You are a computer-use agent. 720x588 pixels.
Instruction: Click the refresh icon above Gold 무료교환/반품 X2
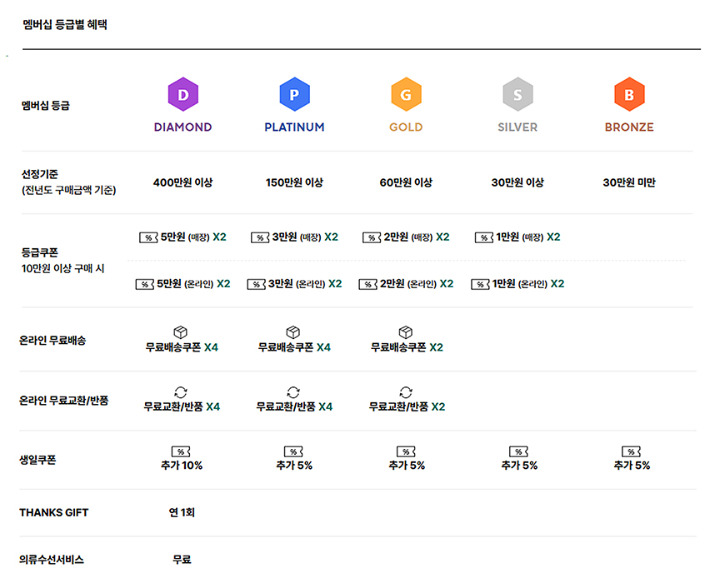pyautogui.click(x=406, y=392)
